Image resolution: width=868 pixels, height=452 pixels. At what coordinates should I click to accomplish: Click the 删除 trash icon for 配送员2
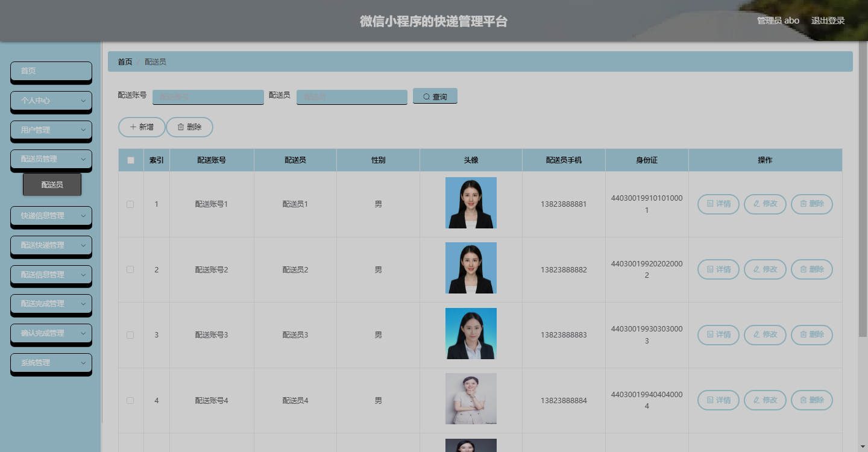point(804,269)
